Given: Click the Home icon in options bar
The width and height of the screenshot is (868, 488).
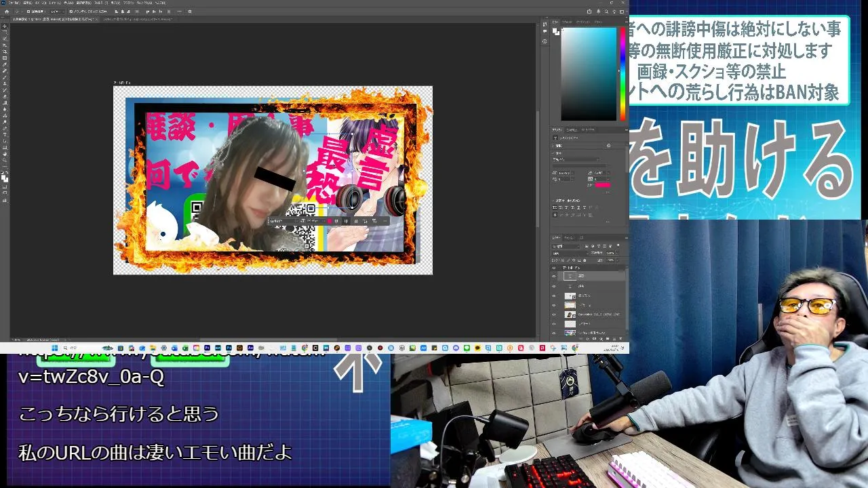Looking at the screenshot, I should 7,12.
